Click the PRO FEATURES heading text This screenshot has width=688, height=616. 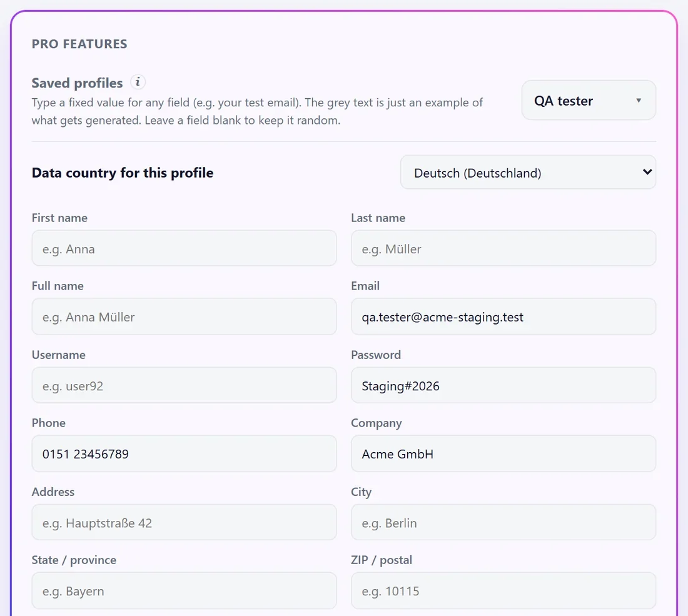[79, 44]
